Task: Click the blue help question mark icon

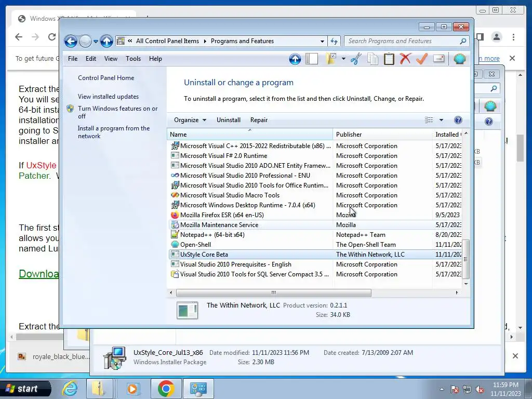Action: (458, 120)
